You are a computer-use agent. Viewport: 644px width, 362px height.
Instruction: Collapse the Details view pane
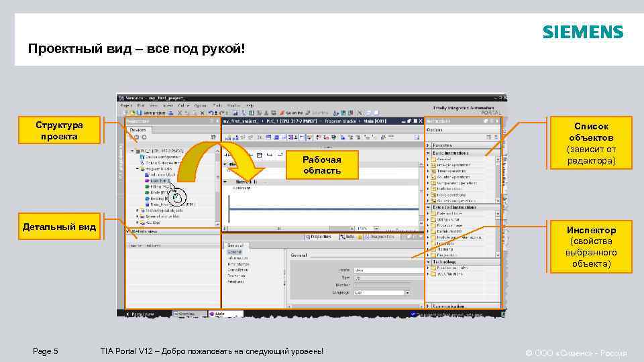[127, 231]
